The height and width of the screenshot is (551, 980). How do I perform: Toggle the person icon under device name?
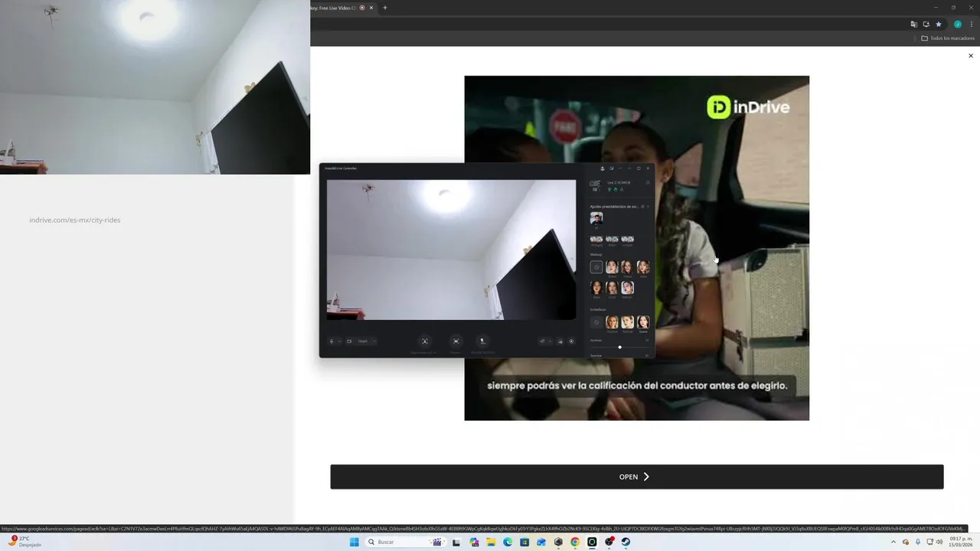[x=622, y=190]
